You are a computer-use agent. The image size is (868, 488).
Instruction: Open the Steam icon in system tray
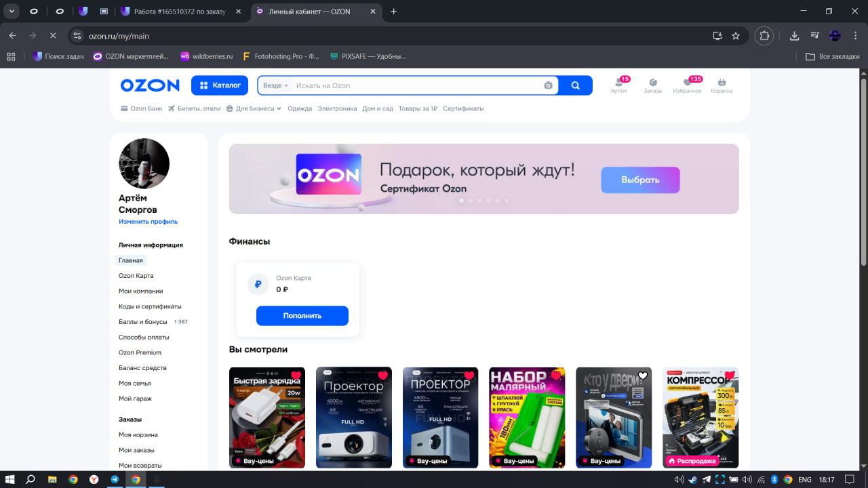[692, 480]
